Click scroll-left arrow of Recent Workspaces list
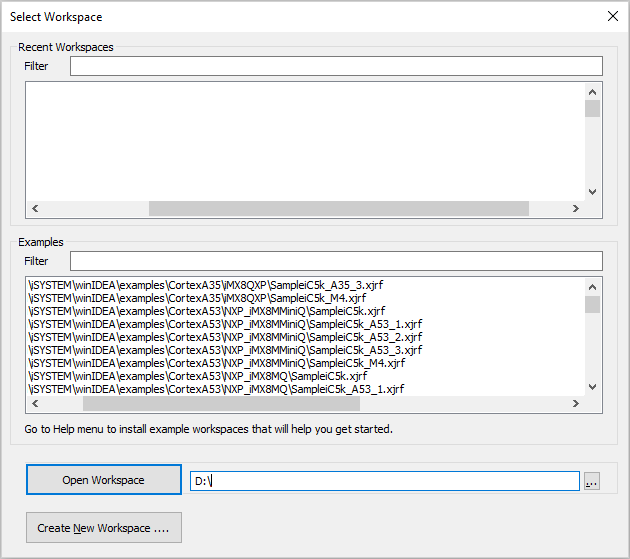 34,209
